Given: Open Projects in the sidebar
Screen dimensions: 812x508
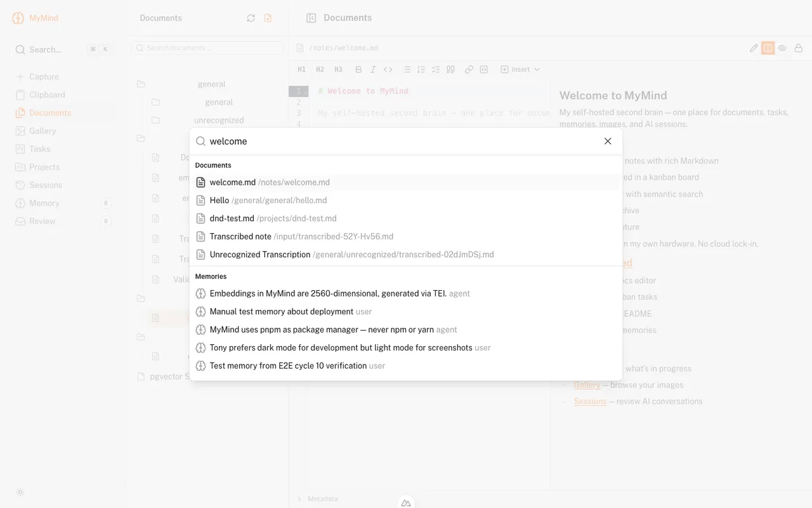Looking at the screenshot, I should pos(37,167).
